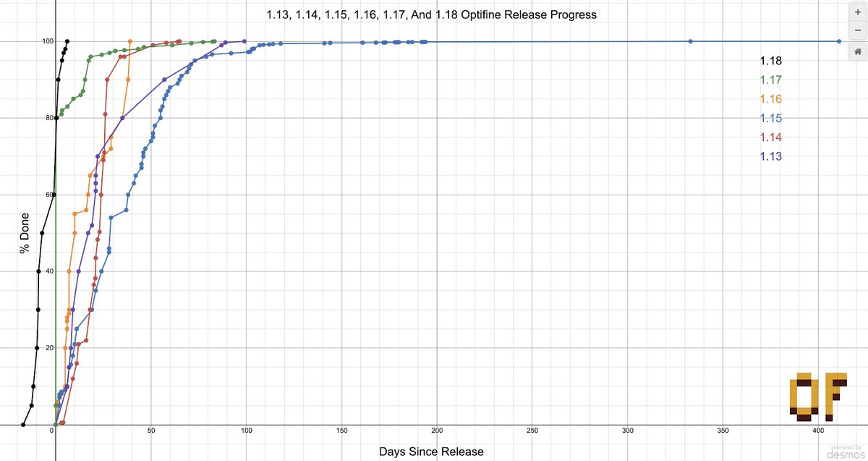868x461 pixels.
Task: Zoom out with the minus button
Action: (x=857, y=31)
